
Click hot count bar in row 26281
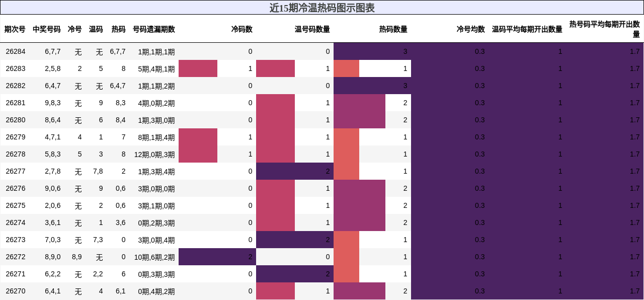point(359,103)
